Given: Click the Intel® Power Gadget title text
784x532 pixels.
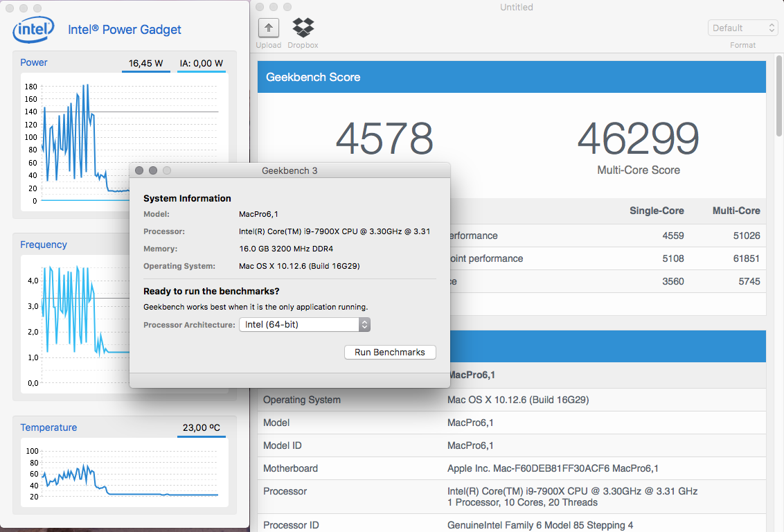Looking at the screenshot, I should pyautogui.click(x=125, y=30).
